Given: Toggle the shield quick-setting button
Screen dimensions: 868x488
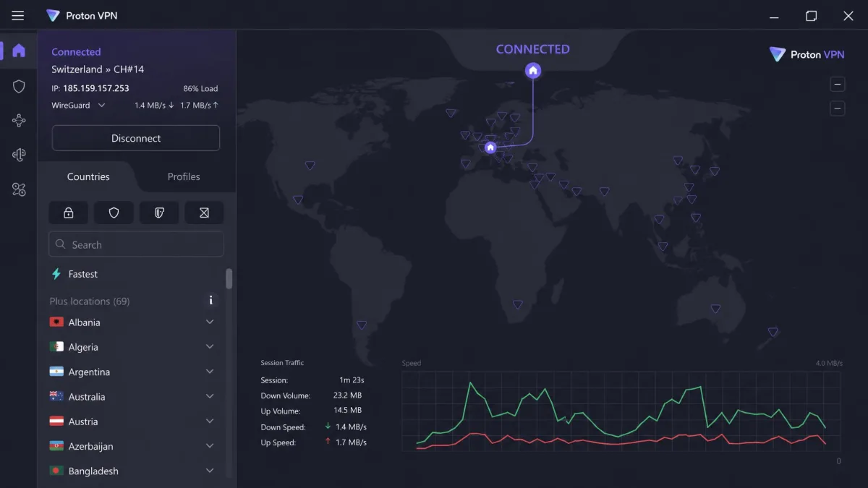Looking at the screenshot, I should tap(114, 213).
